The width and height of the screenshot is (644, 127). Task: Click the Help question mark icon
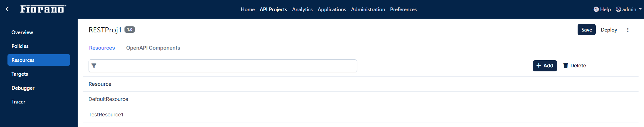596,9
